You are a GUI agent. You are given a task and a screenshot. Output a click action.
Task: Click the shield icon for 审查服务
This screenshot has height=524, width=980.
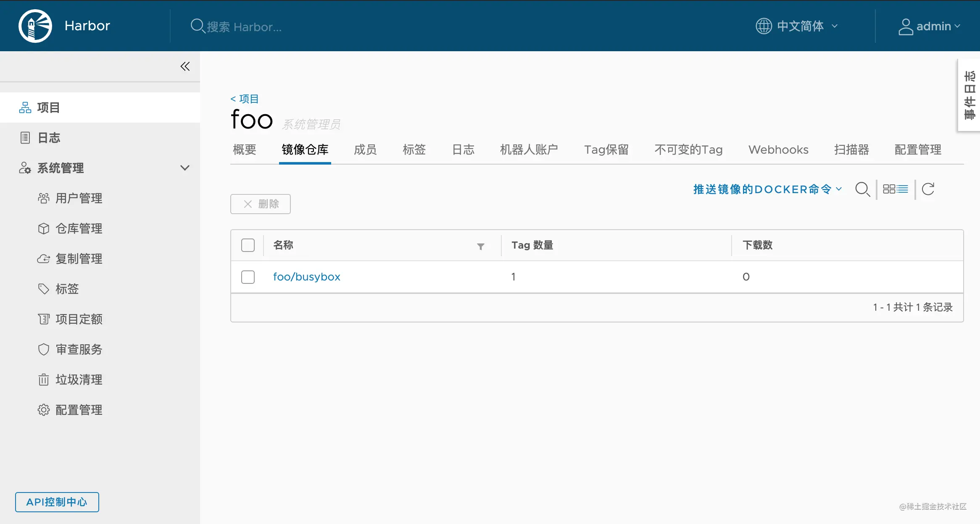pyautogui.click(x=44, y=349)
